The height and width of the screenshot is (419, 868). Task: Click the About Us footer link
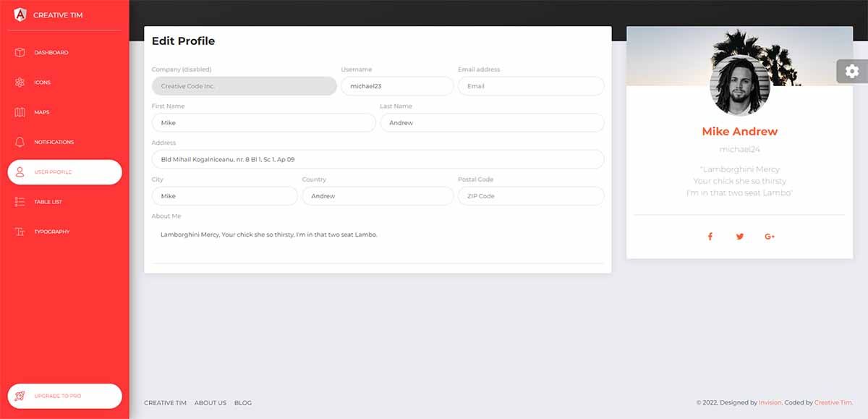[x=210, y=403]
